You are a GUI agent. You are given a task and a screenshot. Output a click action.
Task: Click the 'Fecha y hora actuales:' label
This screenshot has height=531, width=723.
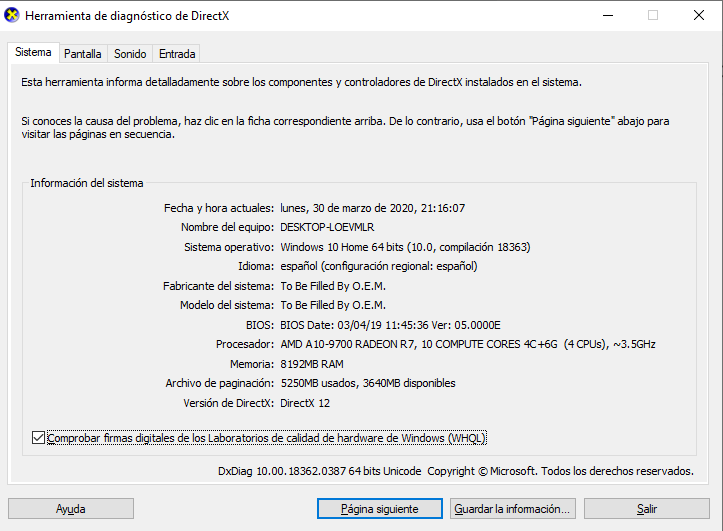pos(219,208)
